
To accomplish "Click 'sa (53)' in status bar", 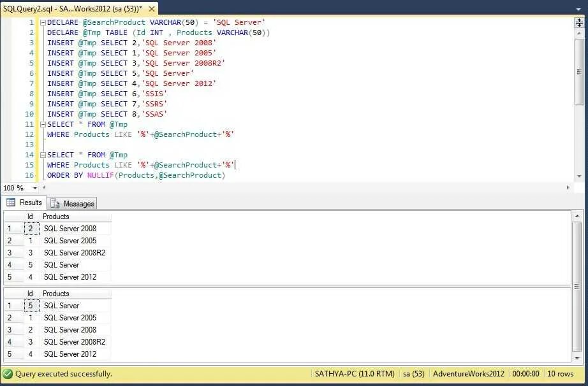I will click(414, 374).
